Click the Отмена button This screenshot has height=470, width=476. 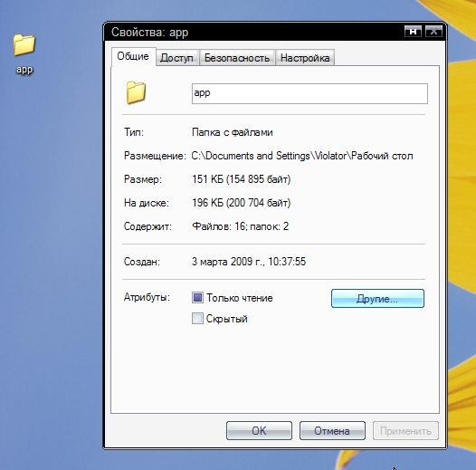point(332,430)
